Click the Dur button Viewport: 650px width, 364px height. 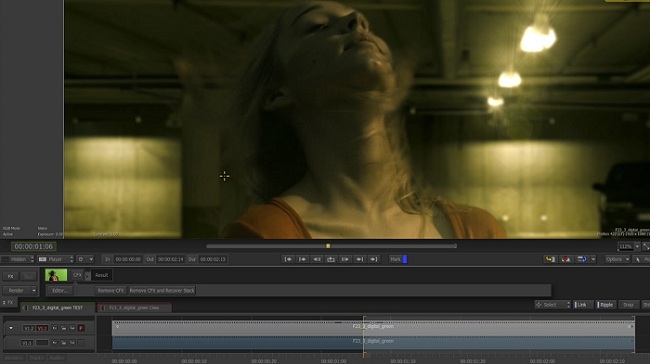click(192, 259)
